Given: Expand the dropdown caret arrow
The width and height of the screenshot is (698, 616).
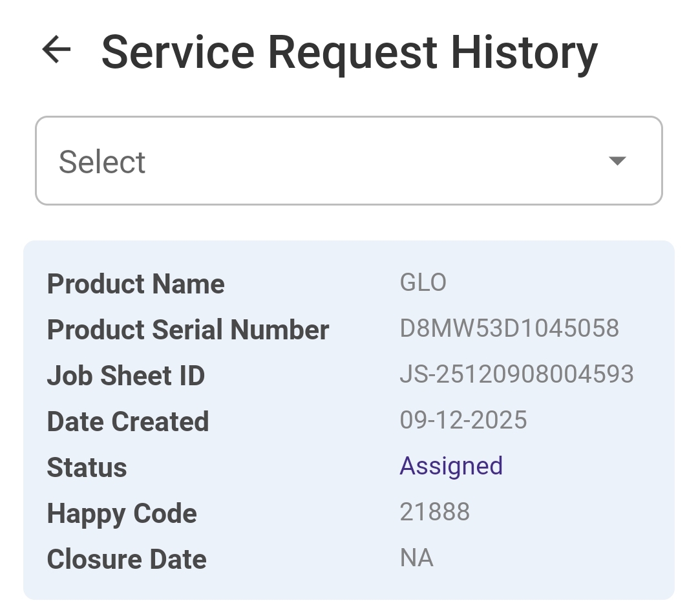Looking at the screenshot, I should coord(617,161).
